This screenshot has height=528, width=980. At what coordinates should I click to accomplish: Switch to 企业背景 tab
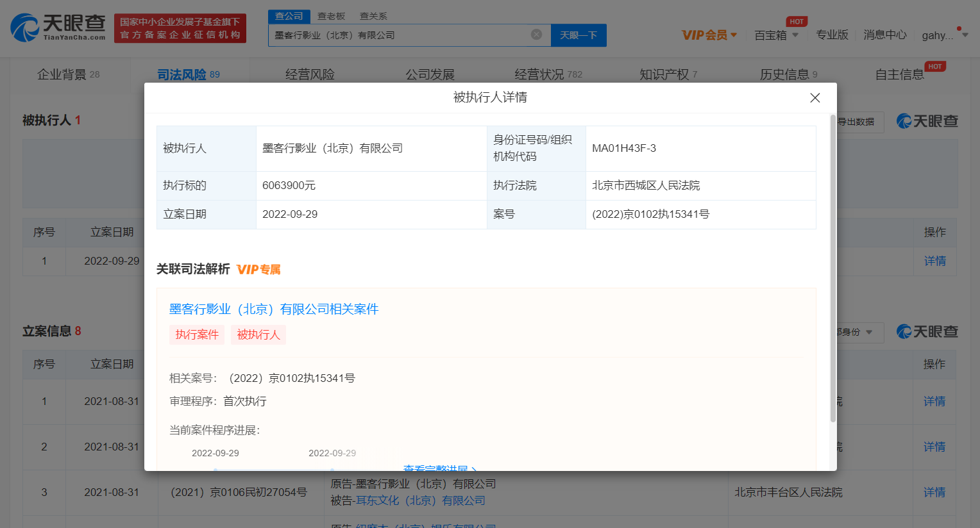(69, 74)
